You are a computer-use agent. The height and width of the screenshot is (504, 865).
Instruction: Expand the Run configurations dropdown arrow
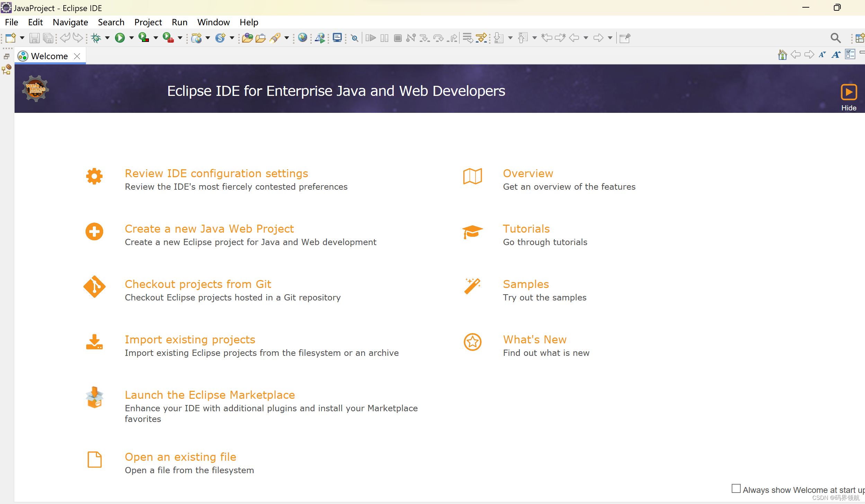point(132,38)
